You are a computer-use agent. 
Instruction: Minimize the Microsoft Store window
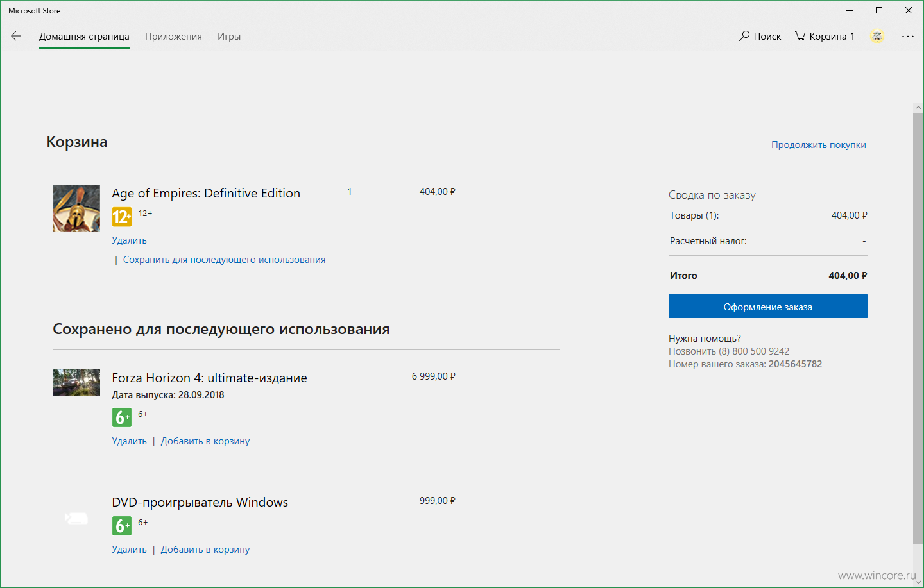click(850, 10)
